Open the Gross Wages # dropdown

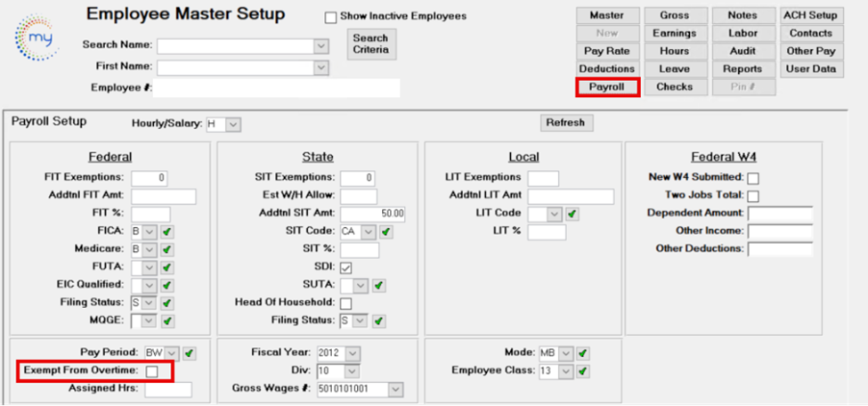click(395, 389)
